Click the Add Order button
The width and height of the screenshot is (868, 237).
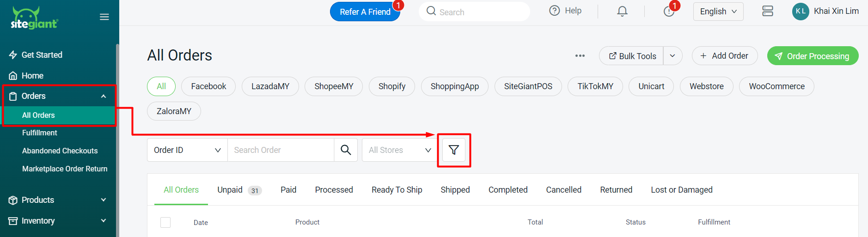pos(724,56)
